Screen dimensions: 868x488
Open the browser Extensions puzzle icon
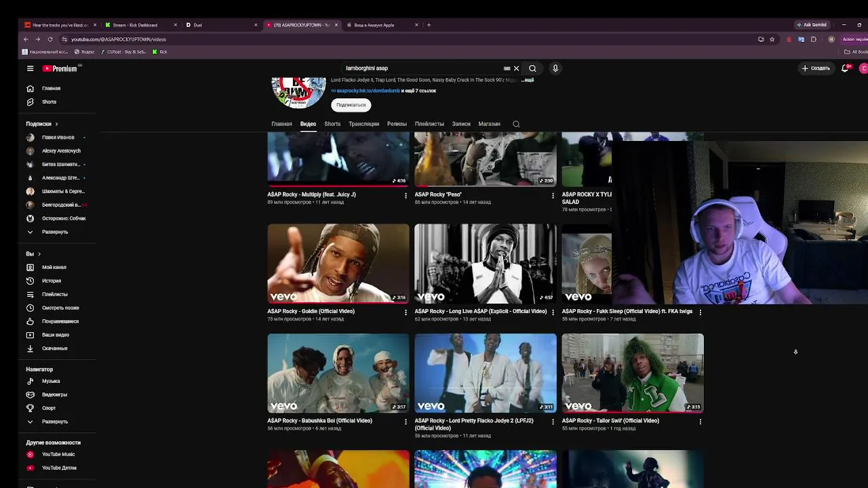[x=814, y=39]
